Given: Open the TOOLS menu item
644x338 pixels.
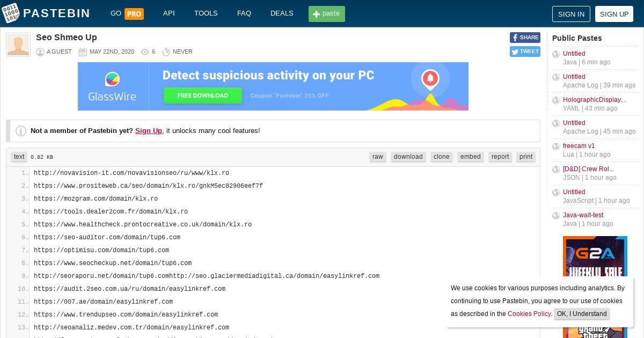Looking at the screenshot, I should click(x=206, y=13).
